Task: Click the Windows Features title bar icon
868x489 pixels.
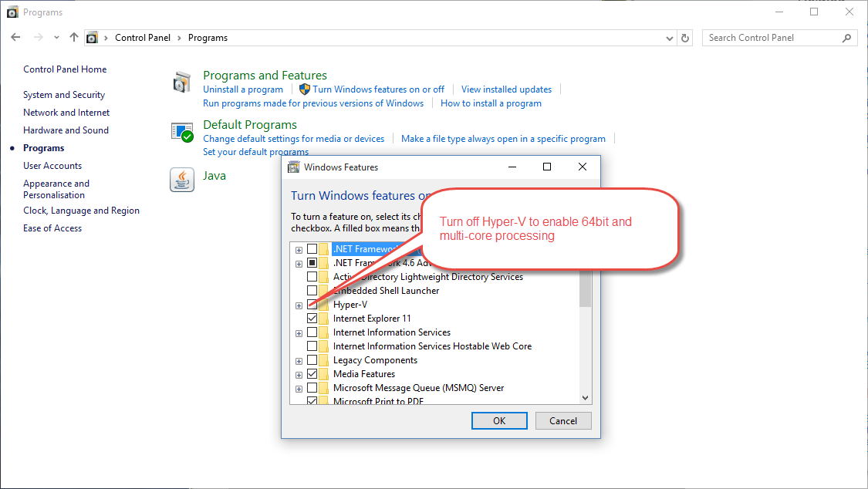Action: click(293, 167)
